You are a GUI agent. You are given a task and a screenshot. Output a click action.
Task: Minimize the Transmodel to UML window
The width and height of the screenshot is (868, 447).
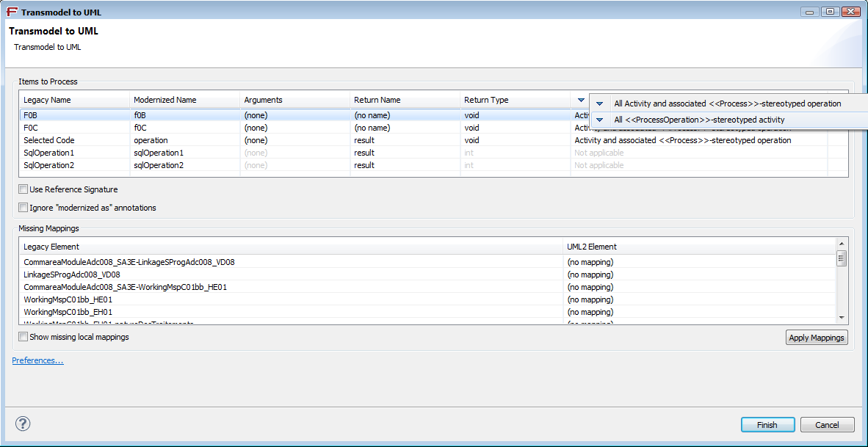click(x=811, y=11)
